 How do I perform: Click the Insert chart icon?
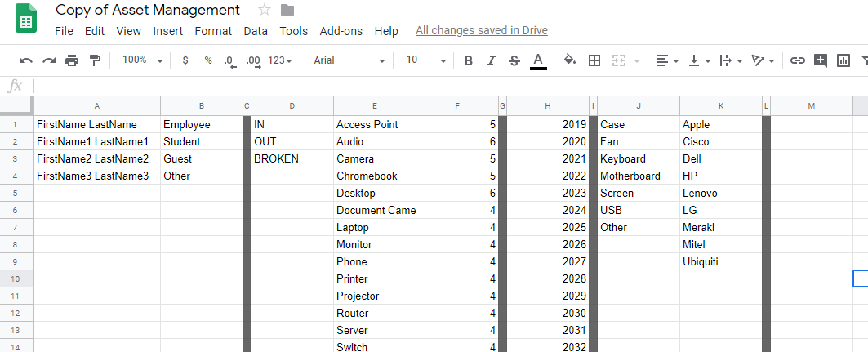[844, 60]
